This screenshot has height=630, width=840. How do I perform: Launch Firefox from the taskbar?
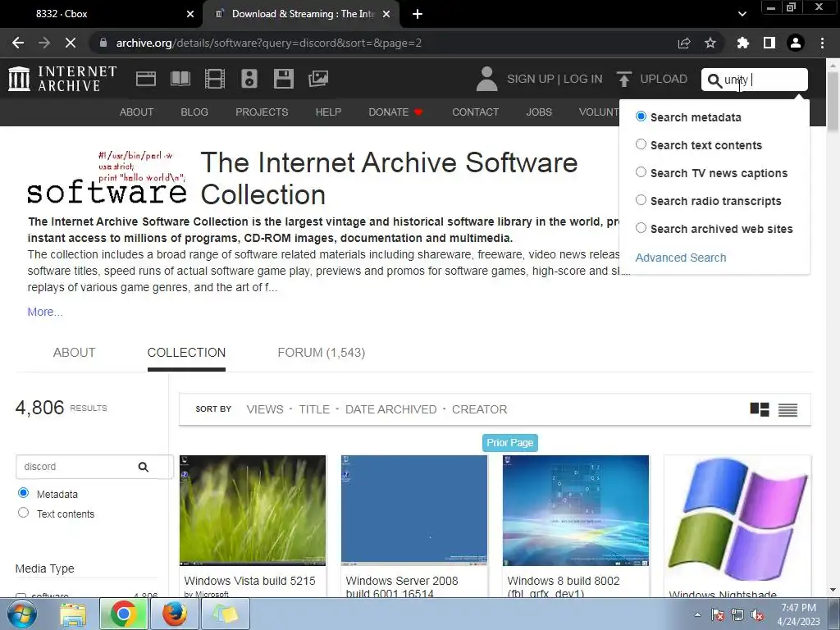pos(175,614)
